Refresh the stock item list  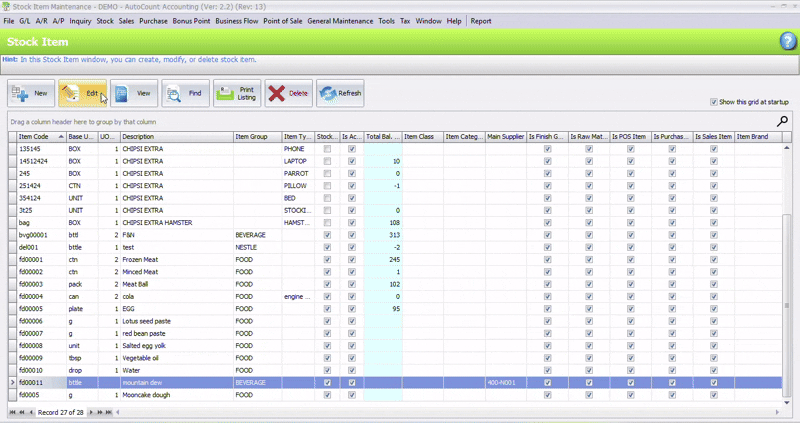tap(340, 93)
